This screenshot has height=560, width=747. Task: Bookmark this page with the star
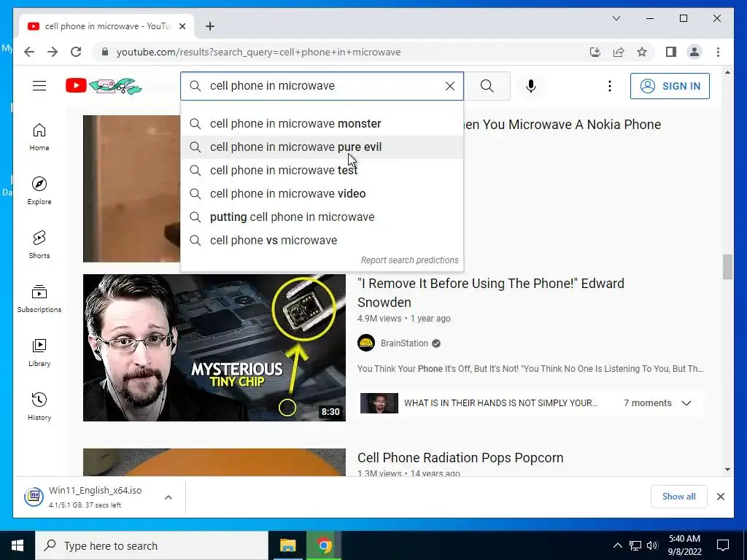[x=642, y=52]
